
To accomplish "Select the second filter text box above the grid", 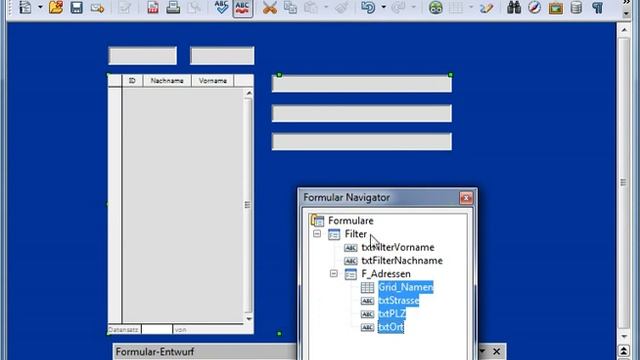I will (x=222, y=56).
